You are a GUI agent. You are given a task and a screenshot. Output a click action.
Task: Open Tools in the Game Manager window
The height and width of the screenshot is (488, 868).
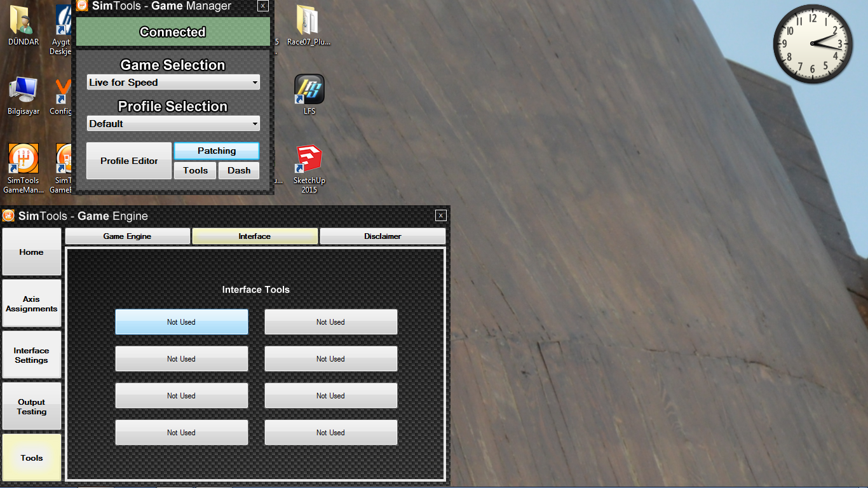195,170
